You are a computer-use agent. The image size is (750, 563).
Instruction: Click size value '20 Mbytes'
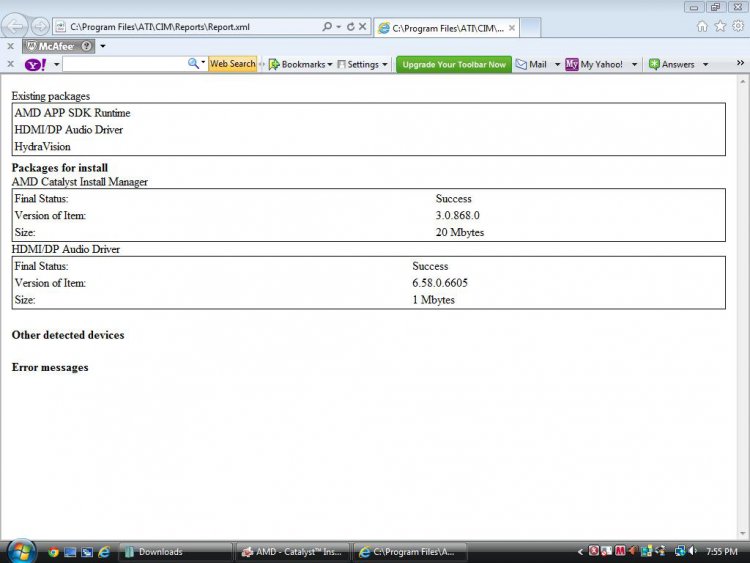tap(460, 232)
